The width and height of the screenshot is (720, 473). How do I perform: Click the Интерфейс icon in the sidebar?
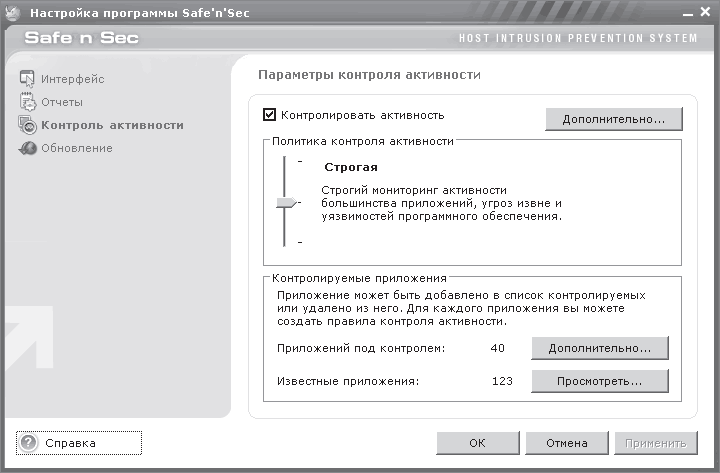tap(28, 79)
